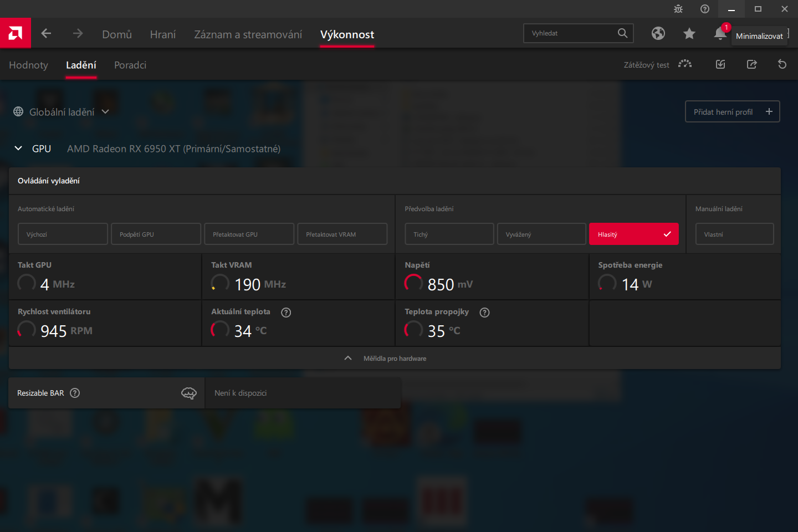Select Tichý tuning preset

pos(449,234)
